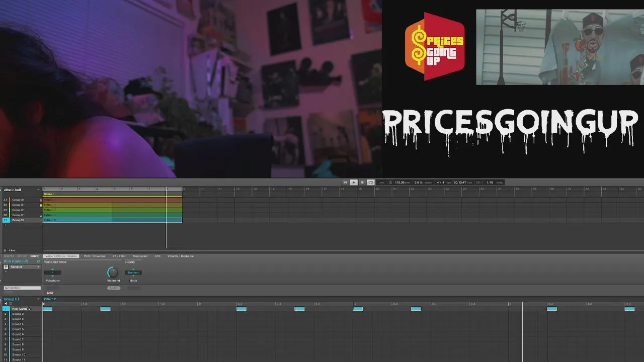Open the Standard engine Mode selector

[133, 273]
